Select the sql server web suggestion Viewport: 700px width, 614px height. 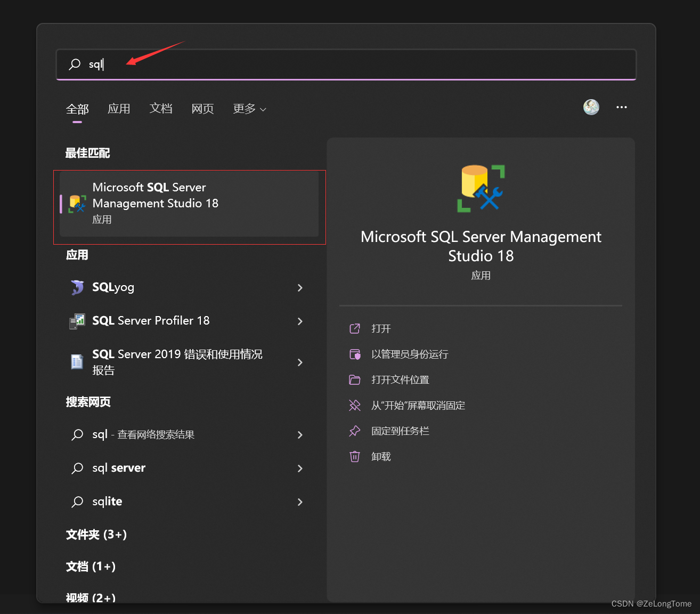point(186,468)
